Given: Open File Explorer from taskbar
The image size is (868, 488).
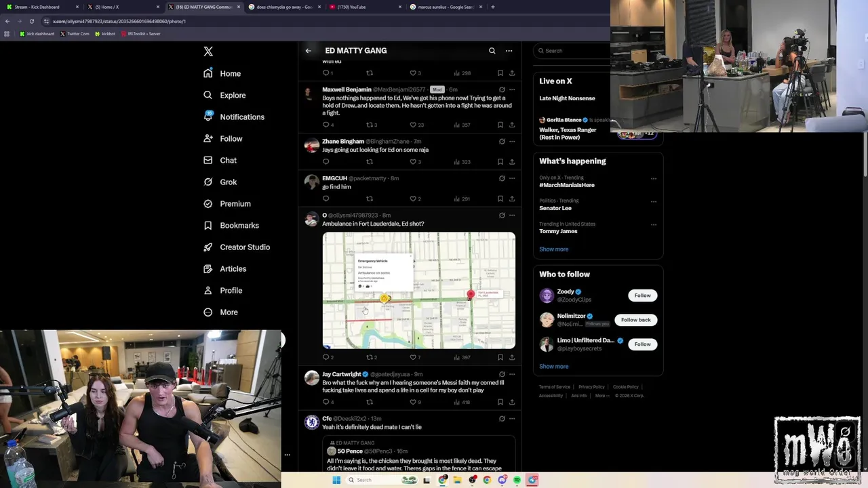Looking at the screenshot, I should (x=457, y=480).
